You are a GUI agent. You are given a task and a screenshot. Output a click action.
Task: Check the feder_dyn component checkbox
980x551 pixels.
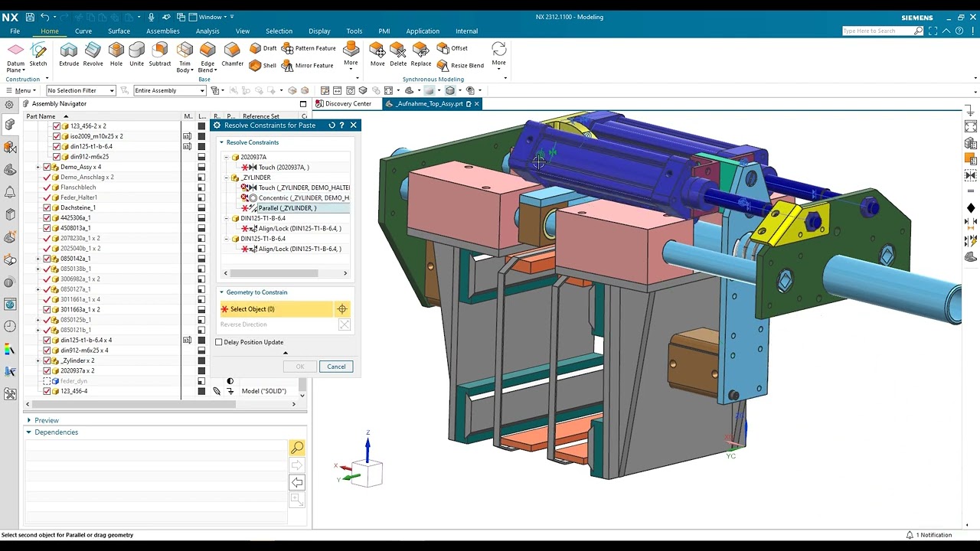47,381
